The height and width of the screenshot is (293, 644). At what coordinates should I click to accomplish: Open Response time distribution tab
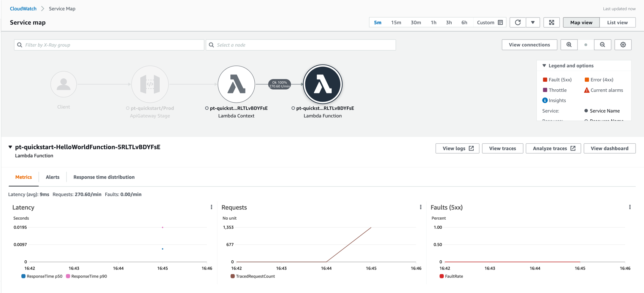click(104, 177)
